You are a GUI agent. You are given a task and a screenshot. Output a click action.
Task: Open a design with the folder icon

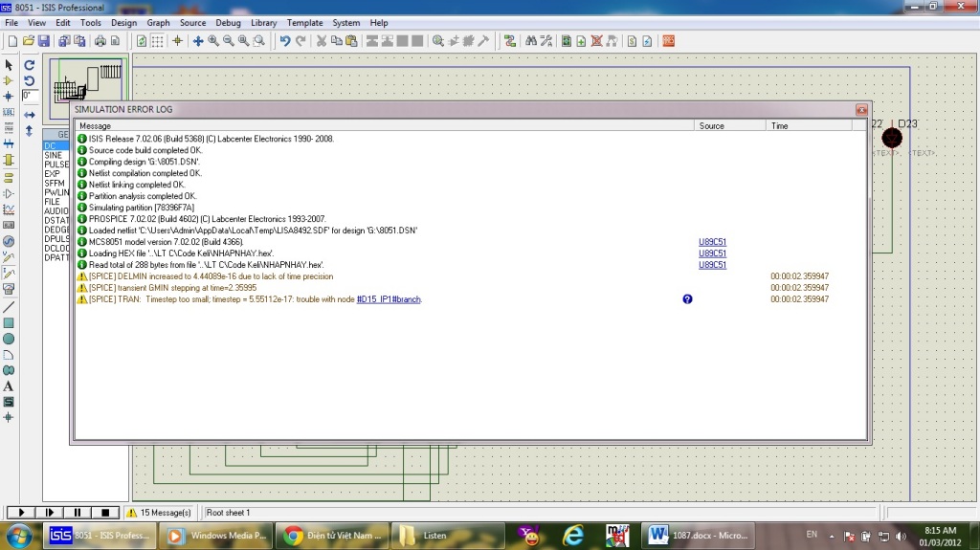point(28,41)
